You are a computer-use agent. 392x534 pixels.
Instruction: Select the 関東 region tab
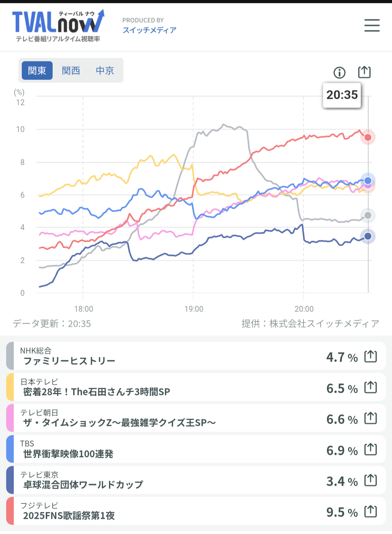click(x=37, y=70)
